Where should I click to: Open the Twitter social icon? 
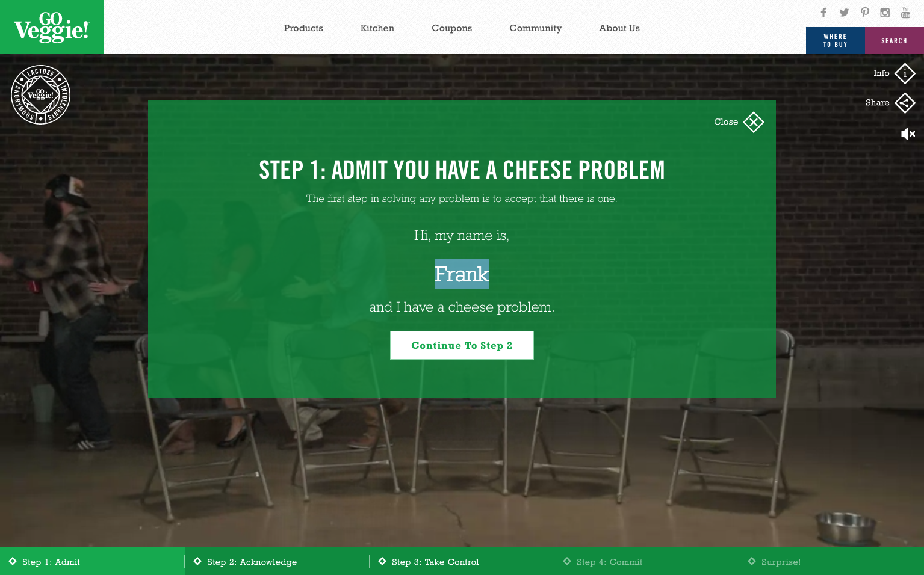(x=844, y=13)
